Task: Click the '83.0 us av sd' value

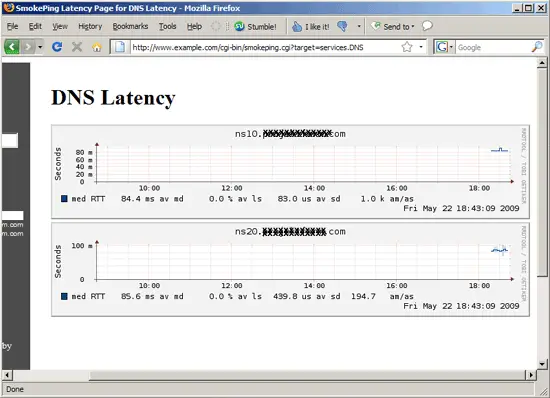Action: 309,199
